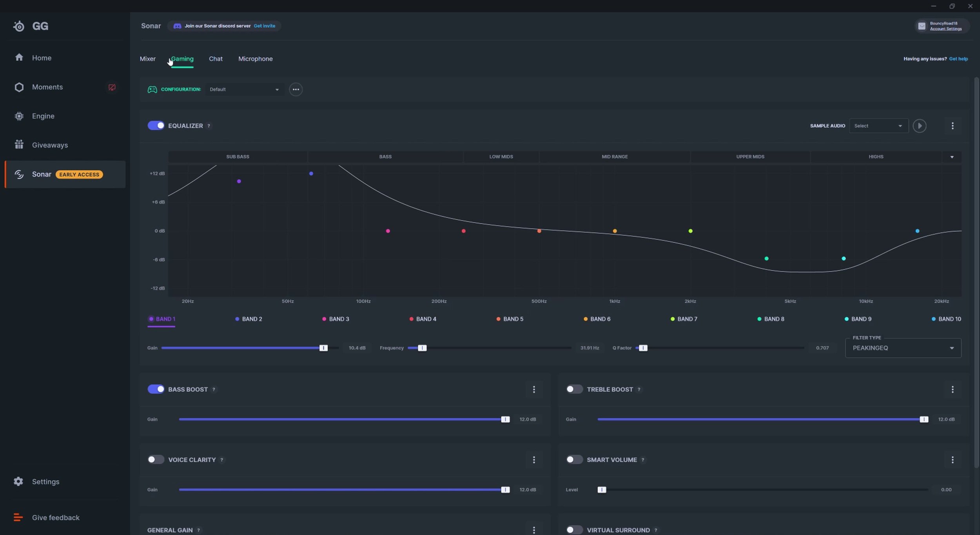Select the BAND 8 tab
Screen dimensions: 980x535
coord(771,319)
